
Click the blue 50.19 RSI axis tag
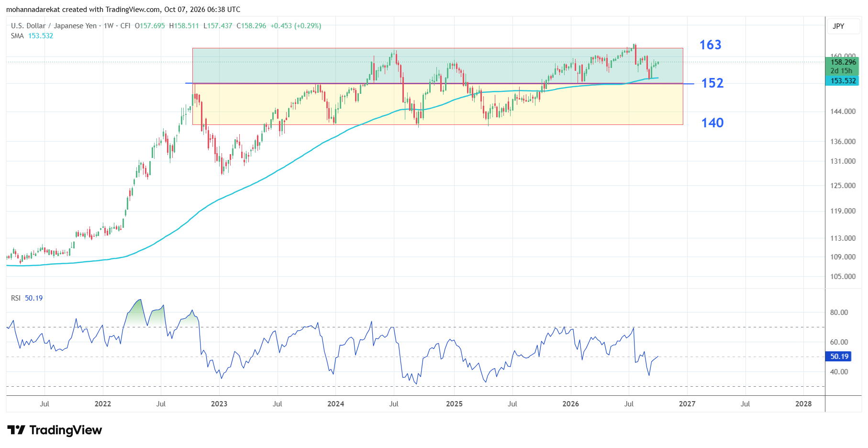pyautogui.click(x=839, y=357)
